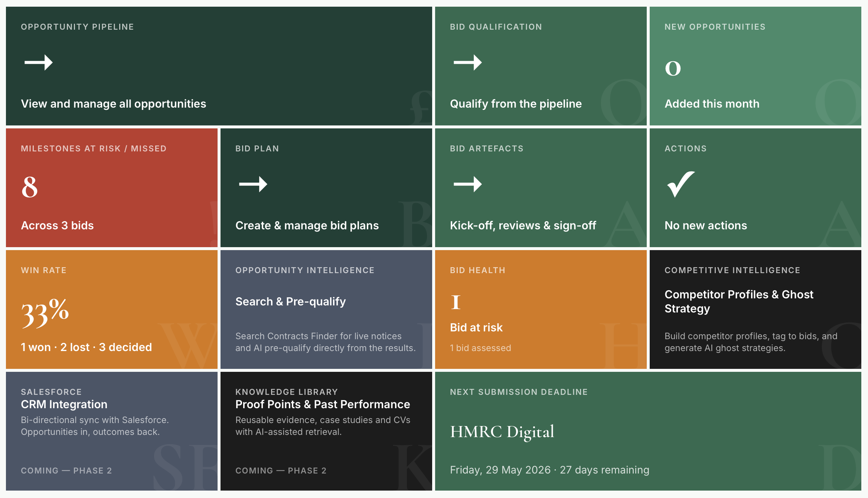Viewport: 868px width, 498px height.
Task: Click Bi-directional sync with Salesforce description
Action: pos(95,426)
